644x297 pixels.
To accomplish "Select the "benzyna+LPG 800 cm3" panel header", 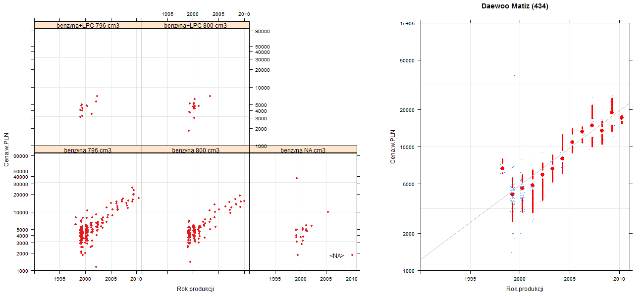I will tap(196, 25).
